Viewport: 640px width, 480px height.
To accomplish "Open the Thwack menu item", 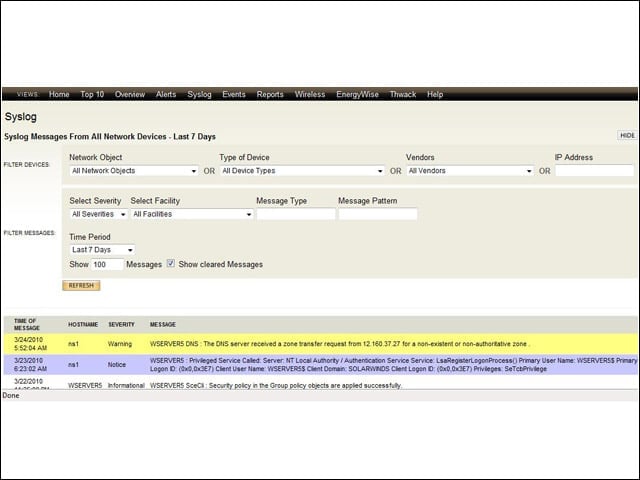I will [402, 94].
